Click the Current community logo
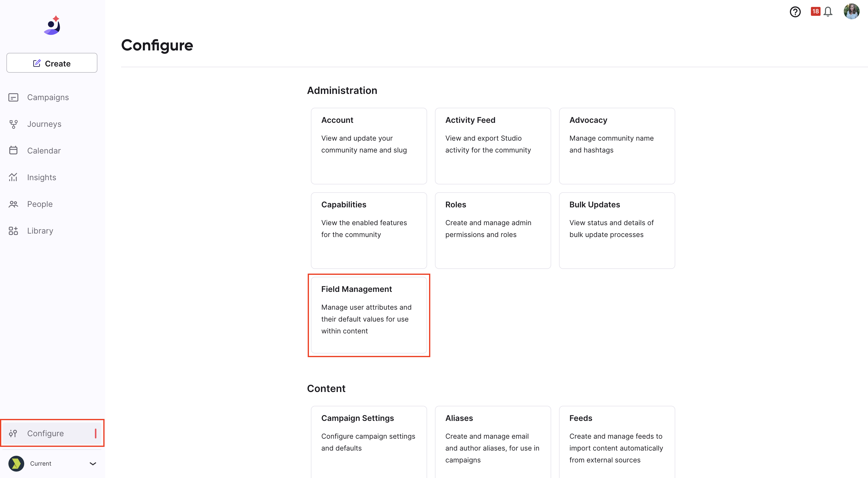The image size is (868, 478). click(16, 463)
